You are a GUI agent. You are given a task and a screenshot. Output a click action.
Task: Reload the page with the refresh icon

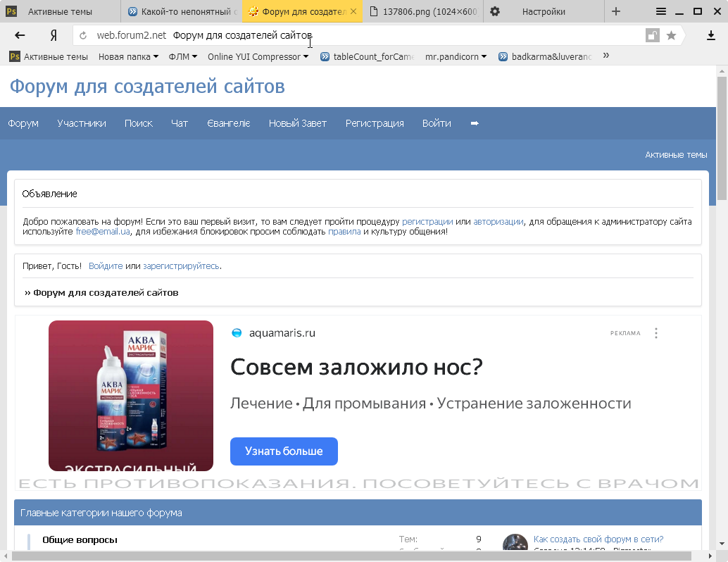(83, 36)
